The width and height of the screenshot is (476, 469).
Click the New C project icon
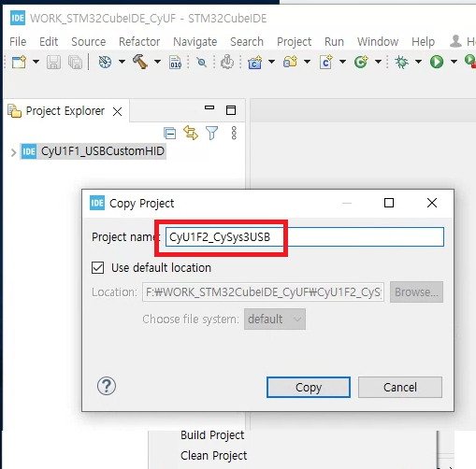pos(255,62)
